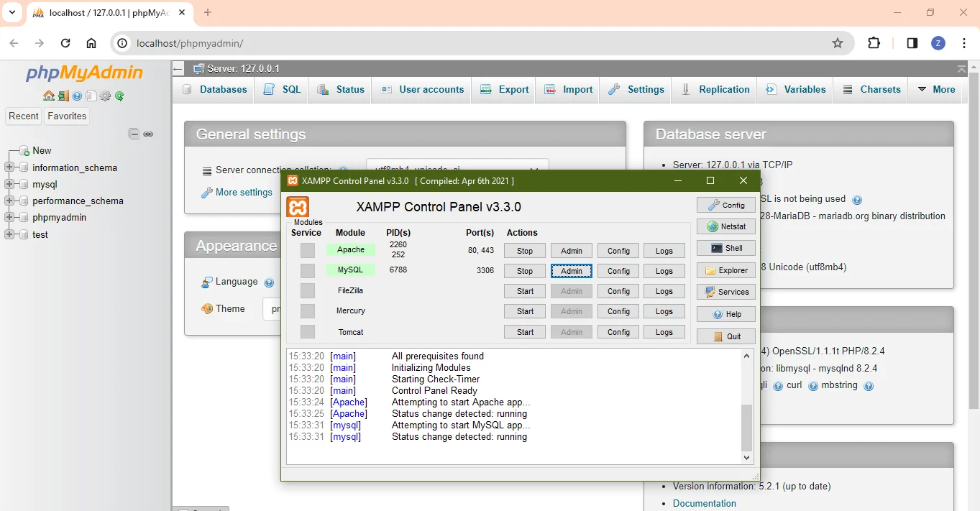
Task: Open the navigation panel settings gear icon
Action: tap(105, 96)
